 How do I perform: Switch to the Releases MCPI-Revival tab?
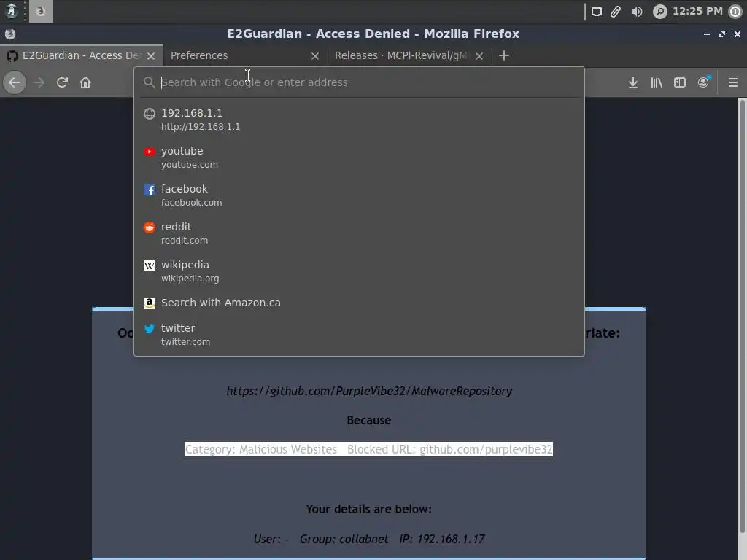click(410, 55)
